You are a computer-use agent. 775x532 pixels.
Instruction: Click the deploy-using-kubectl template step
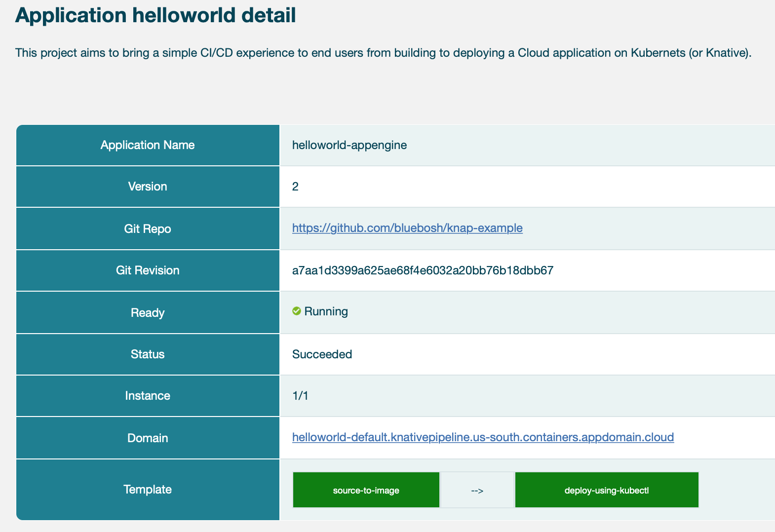607,490
